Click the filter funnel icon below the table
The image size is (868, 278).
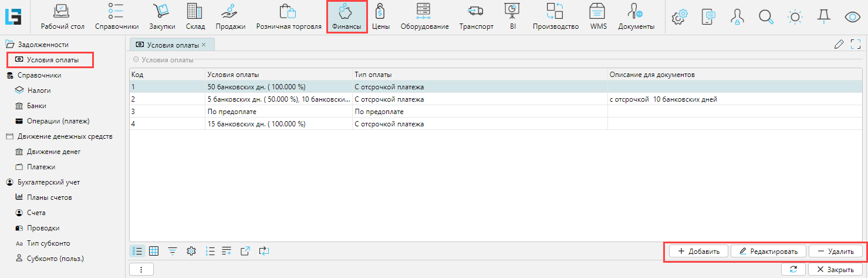click(173, 251)
